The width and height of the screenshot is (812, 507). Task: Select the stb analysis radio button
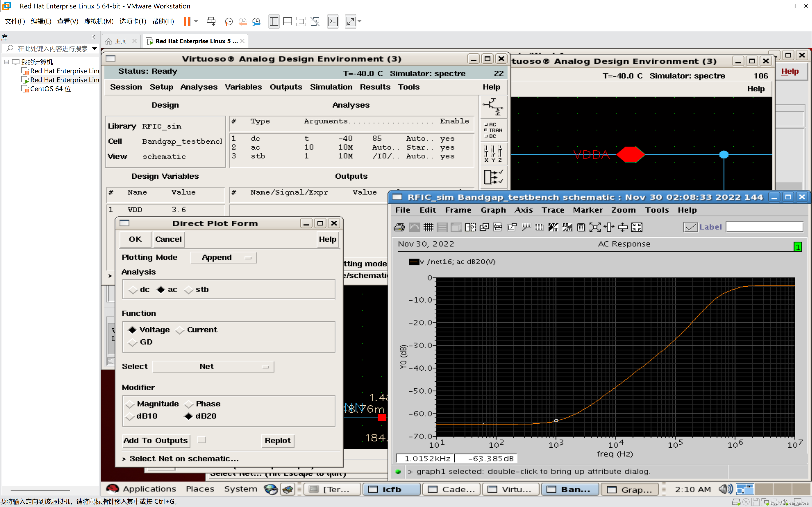[189, 290]
